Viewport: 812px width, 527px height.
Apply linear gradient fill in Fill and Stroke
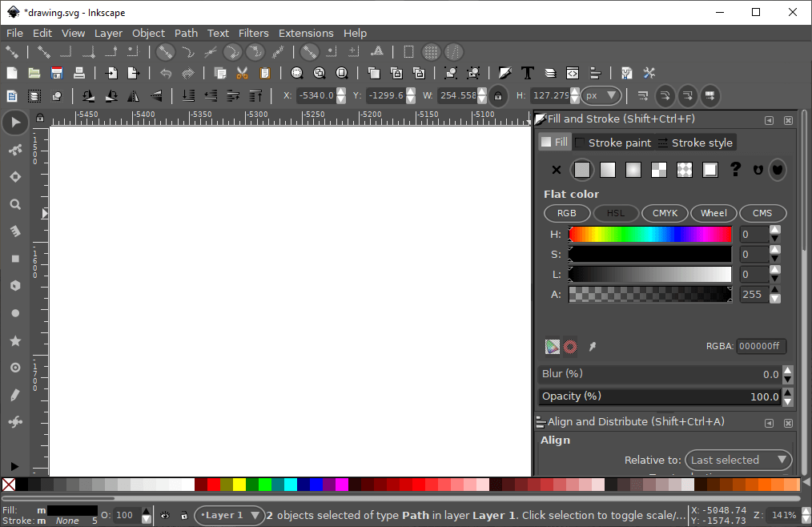pyautogui.click(x=608, y=169)
